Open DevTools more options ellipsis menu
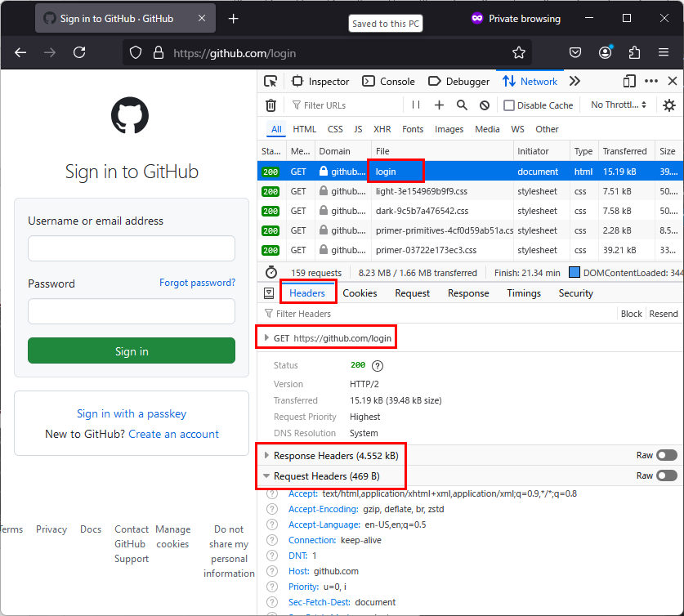 tap(650, 81)
